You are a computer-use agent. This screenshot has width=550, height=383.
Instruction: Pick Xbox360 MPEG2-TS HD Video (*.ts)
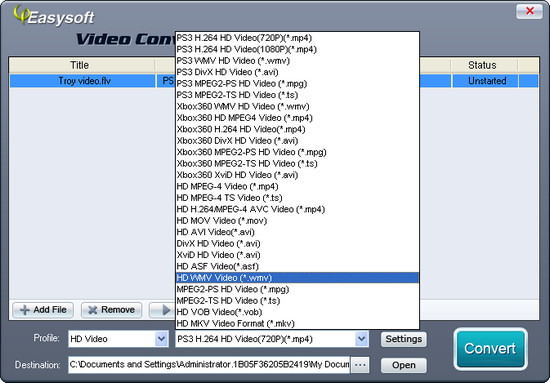point(297,164)
